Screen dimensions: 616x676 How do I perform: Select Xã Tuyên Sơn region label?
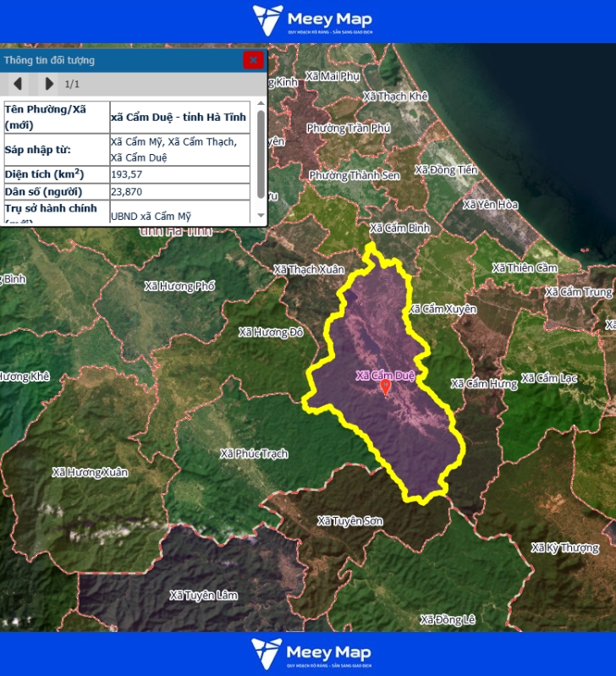[350, 521]
